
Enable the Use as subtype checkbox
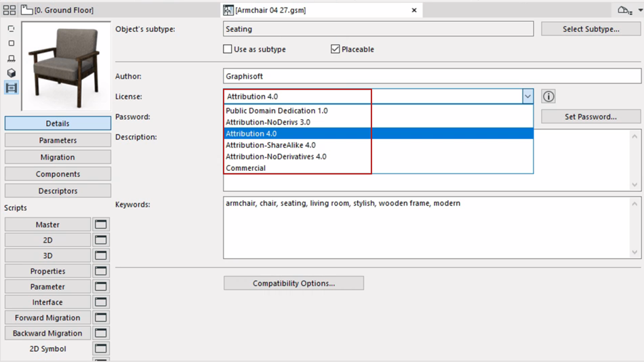tap(228, 49)
